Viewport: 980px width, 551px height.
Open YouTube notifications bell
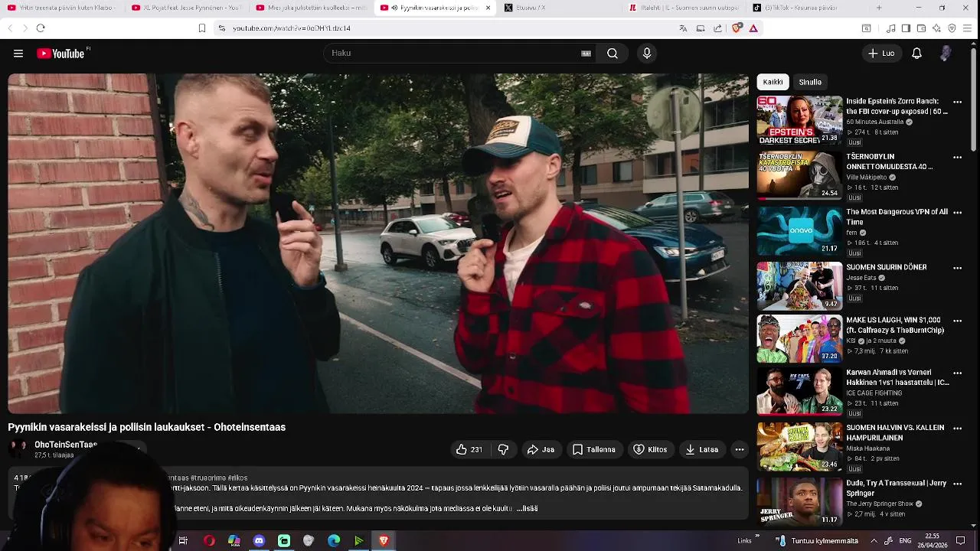(916, 54)
